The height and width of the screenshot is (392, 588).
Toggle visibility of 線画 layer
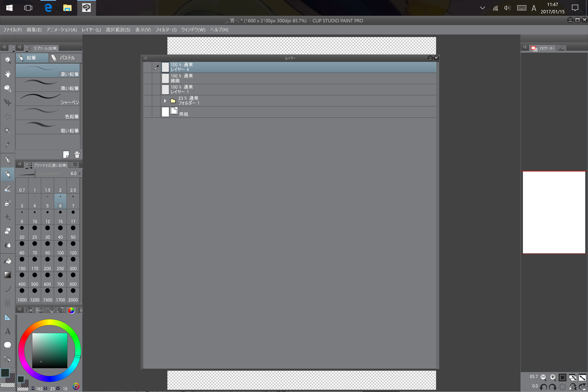point(148,78)
